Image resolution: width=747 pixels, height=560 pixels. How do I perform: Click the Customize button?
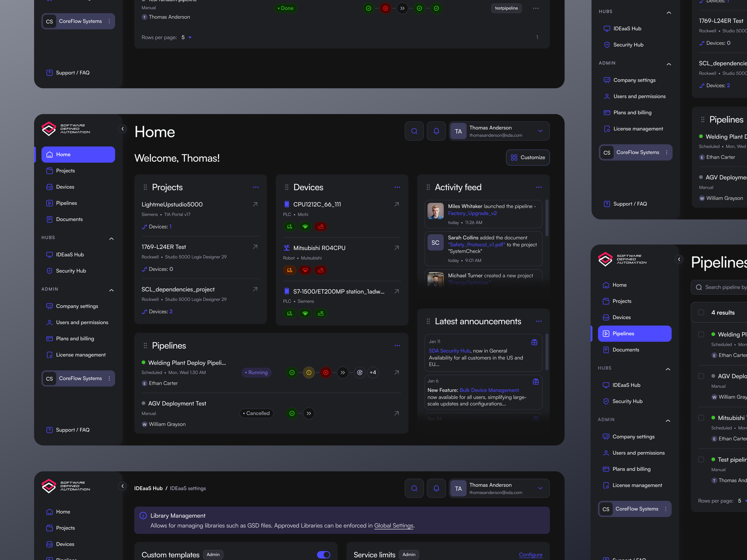pyautogui.click(x=528, y=157)
